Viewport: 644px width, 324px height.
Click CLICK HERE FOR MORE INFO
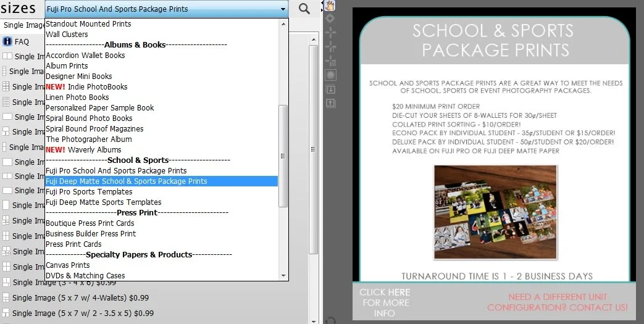tap(385, 302)
